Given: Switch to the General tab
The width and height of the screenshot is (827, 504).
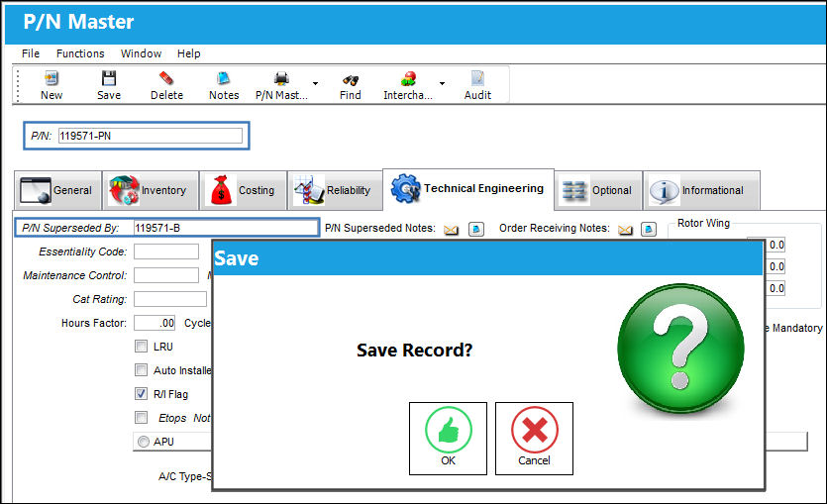Looking at the screenshot, I should pos(57,190).
